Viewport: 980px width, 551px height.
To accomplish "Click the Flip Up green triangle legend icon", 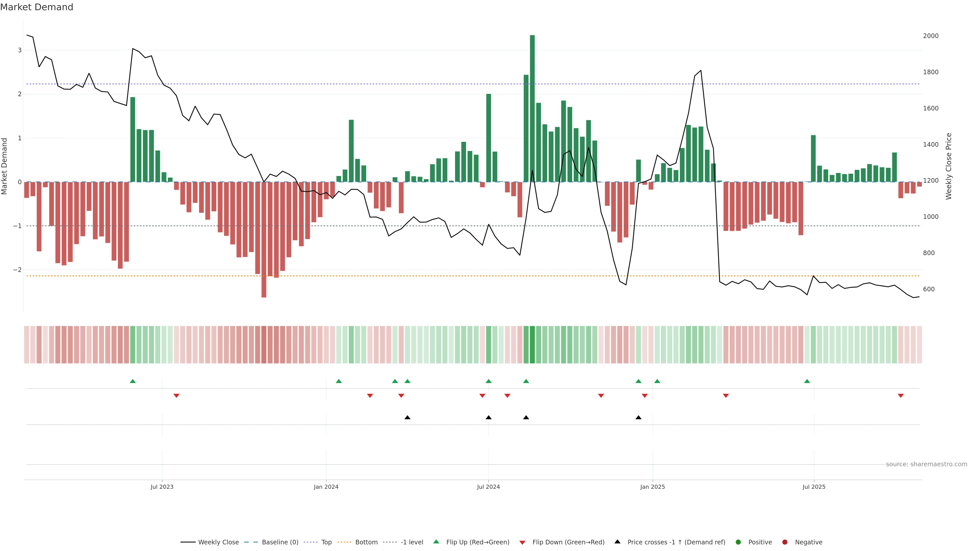I will (436, 542).
